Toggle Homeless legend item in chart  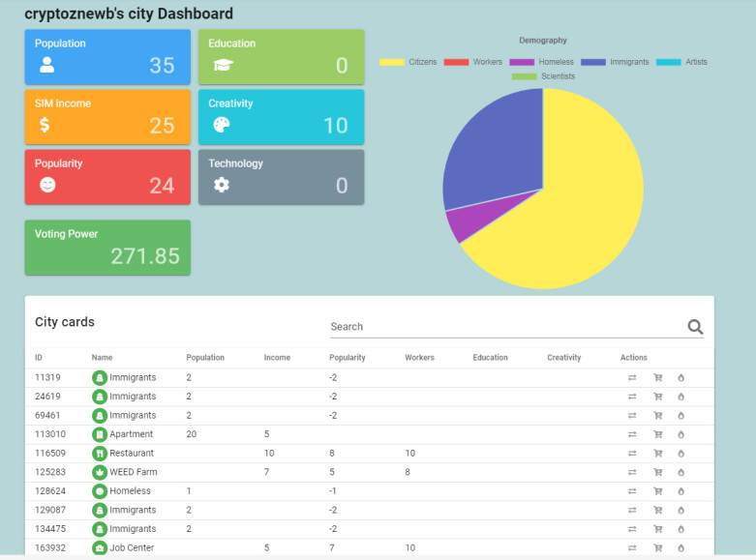pyautogui.click(x=541, y=62)
